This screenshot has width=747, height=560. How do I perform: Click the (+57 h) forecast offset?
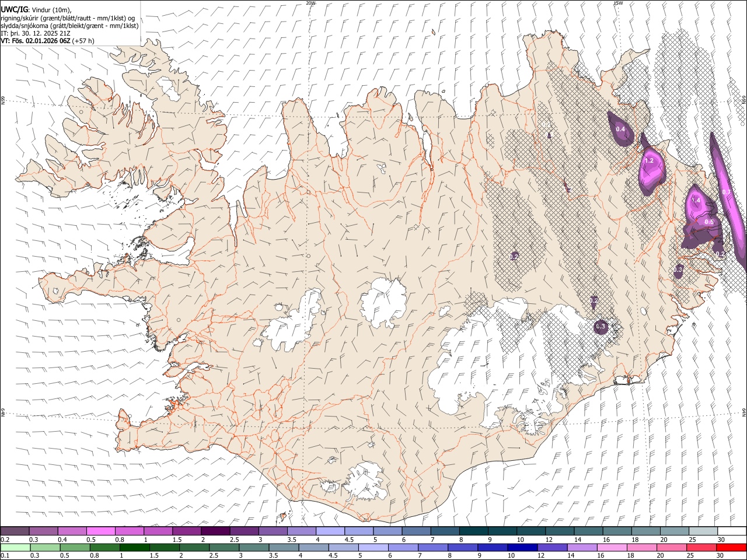tap(83, 41)
